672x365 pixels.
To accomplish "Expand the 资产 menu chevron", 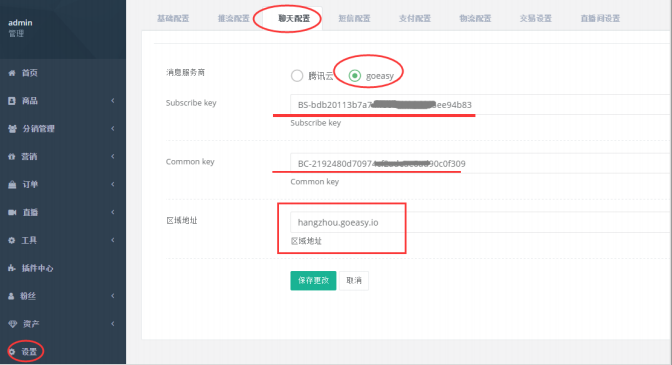I will pyautogui.click(x=113, y=323).
